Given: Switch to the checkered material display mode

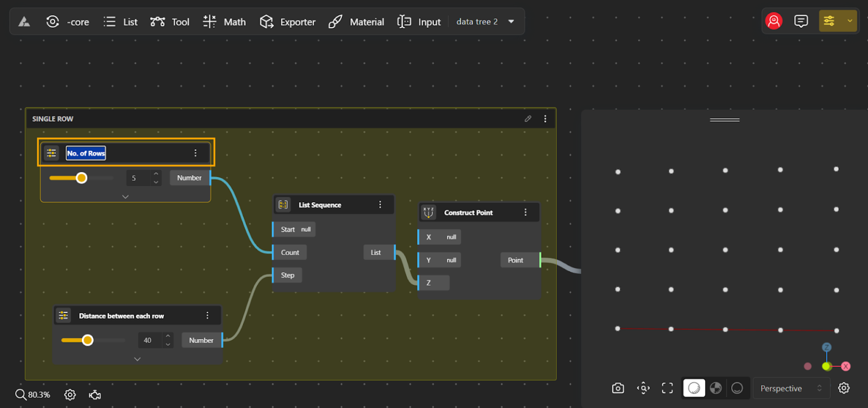Looking at the screenshot, I should pos(716,388).
